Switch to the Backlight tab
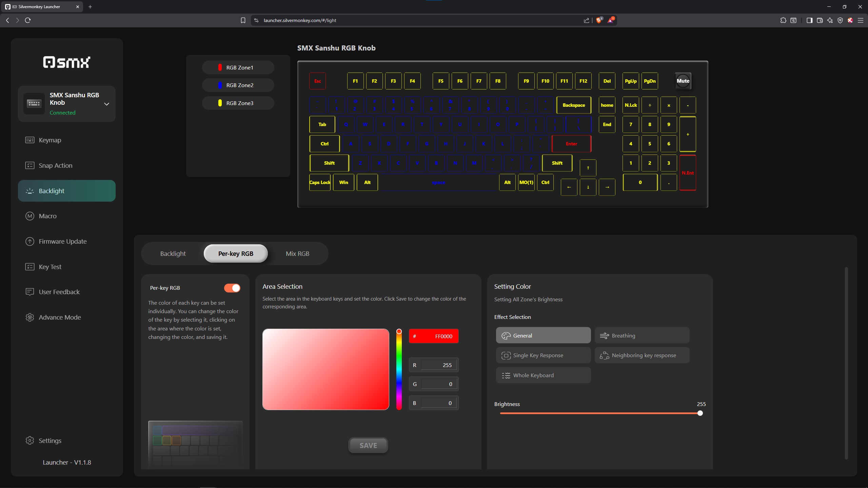The image size is (868, 488). pyautogui.click(x=173, y=253)
